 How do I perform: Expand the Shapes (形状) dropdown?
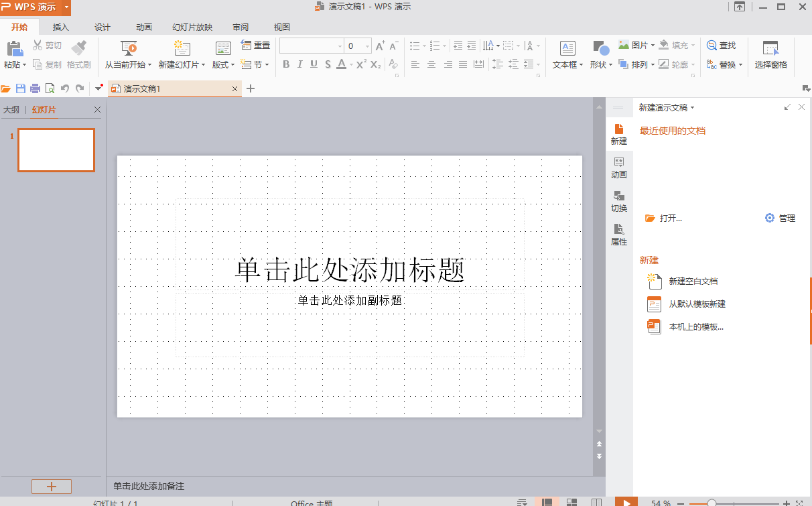pyautogui.click(x=601, y=65)
